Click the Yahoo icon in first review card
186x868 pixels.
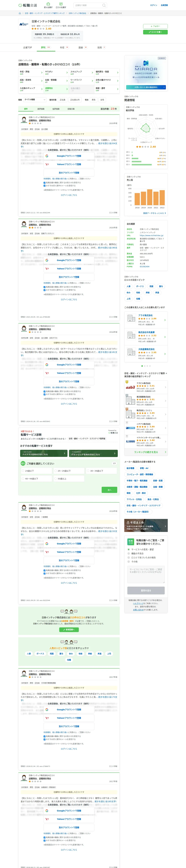(x=47, y=164)
